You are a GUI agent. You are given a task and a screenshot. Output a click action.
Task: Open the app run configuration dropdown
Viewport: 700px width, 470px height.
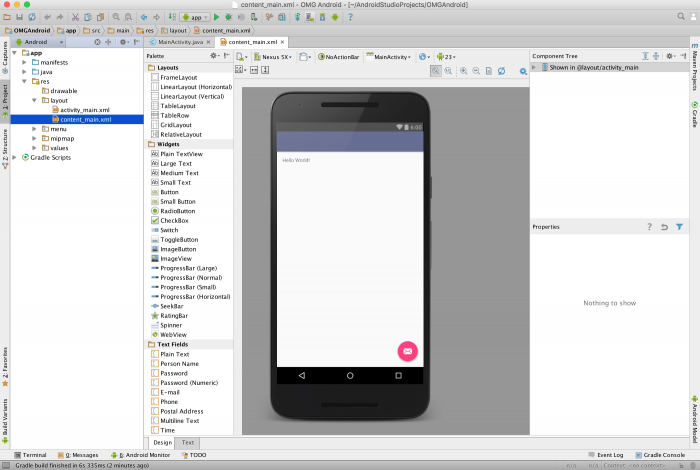click(195, 17)
